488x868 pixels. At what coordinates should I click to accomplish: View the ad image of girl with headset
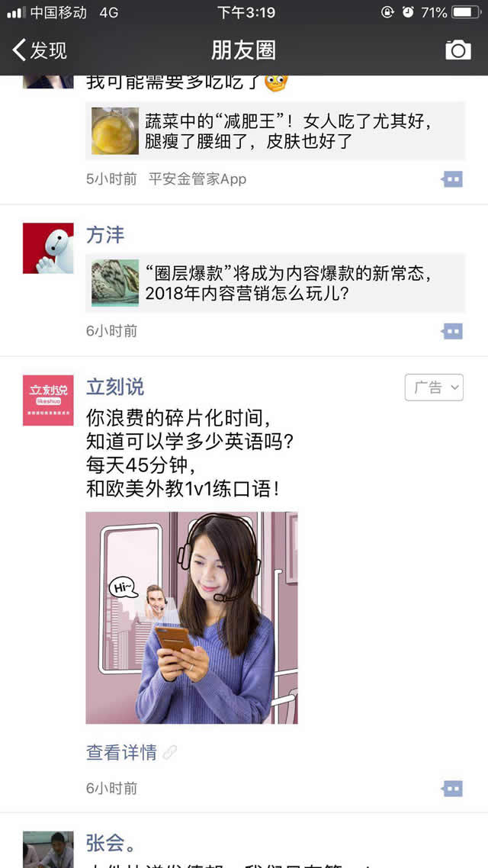[191, 618]
